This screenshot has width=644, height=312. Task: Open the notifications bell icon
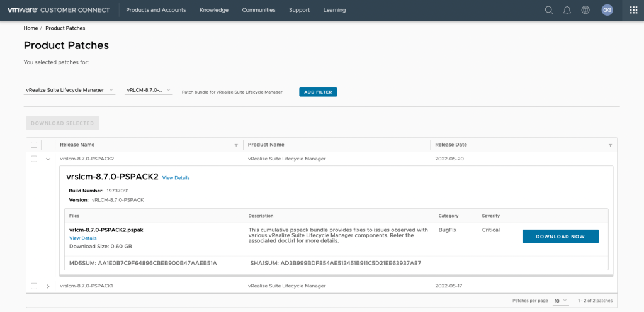pos(567,10)
